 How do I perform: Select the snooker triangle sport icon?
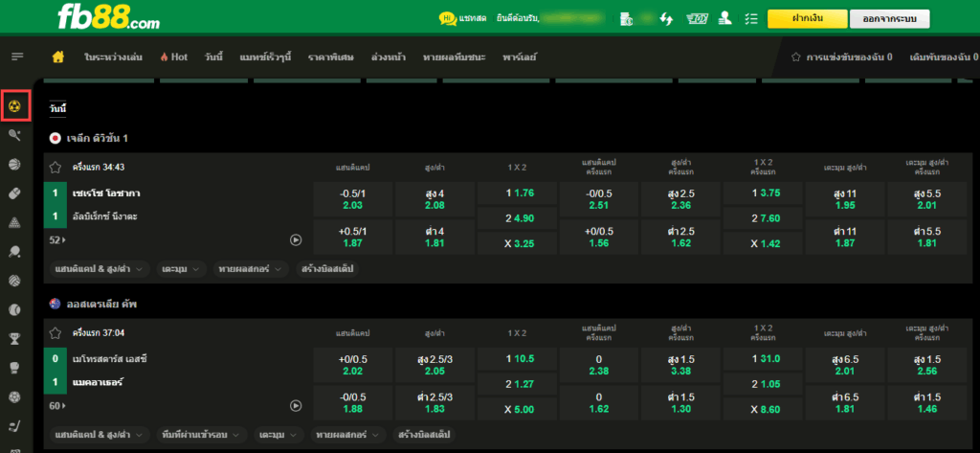[x=15, y=222]
